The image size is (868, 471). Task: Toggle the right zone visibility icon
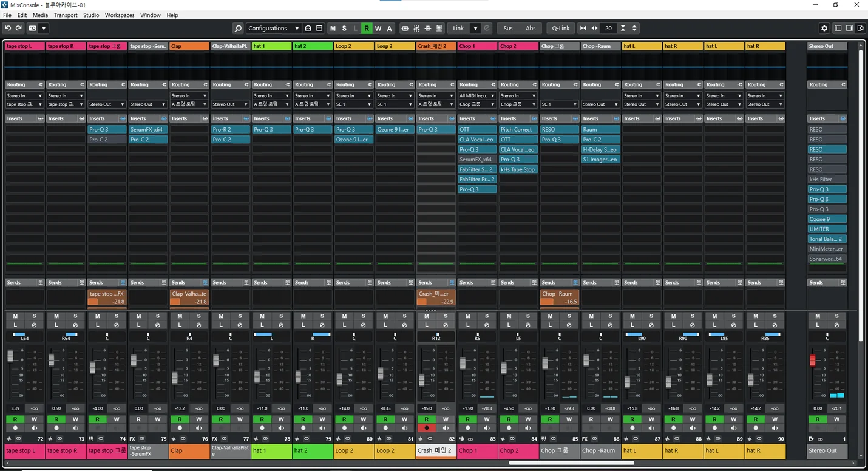tap(849, 28)
